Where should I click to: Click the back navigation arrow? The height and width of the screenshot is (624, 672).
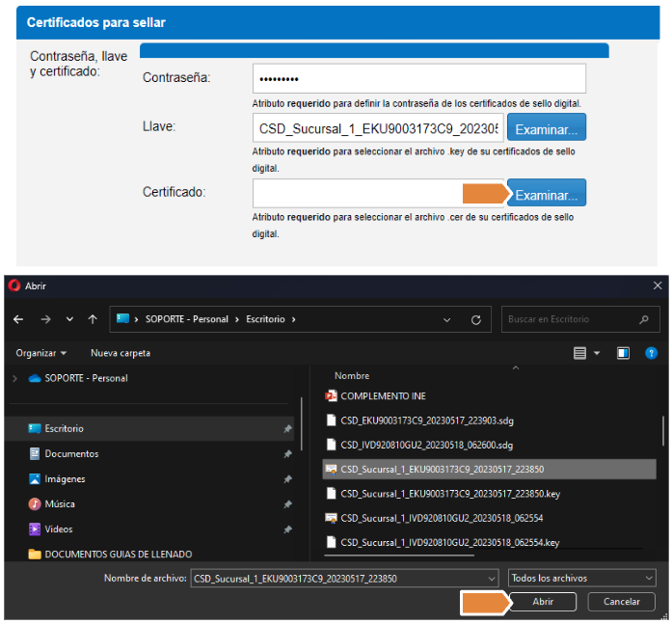18,319
